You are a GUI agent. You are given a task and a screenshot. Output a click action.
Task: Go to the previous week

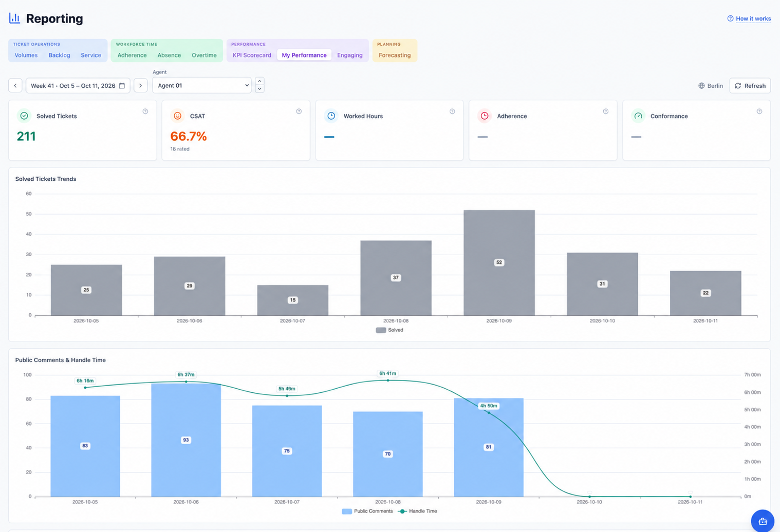click(15, 86)
